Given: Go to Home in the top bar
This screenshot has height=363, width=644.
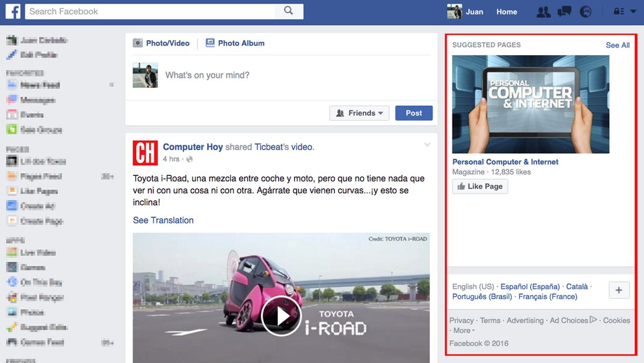Looking at the screenshot, I should (x=506, y=11).
